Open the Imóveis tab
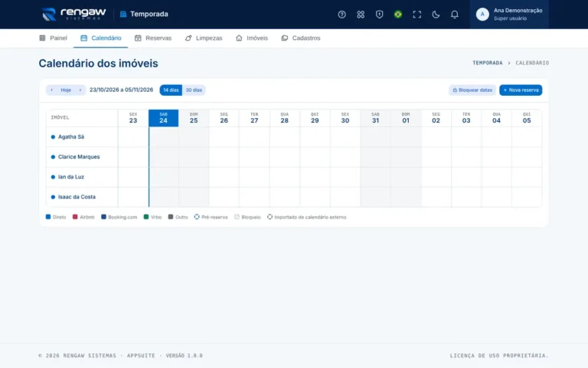 [252, 38]
